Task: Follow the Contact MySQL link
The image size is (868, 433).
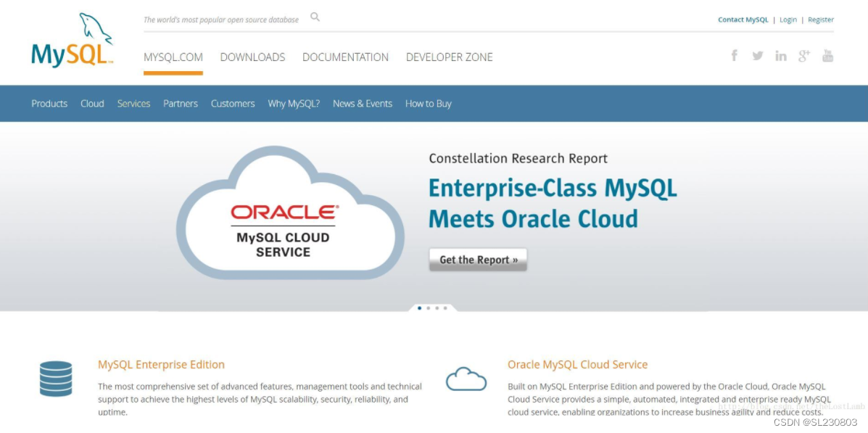Action: (x=743, y=20)
